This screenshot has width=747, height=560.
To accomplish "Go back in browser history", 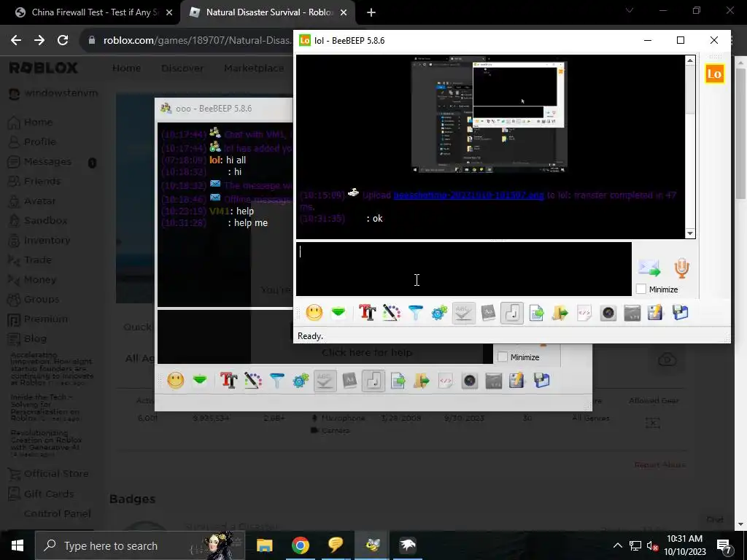I will point(16,41).
